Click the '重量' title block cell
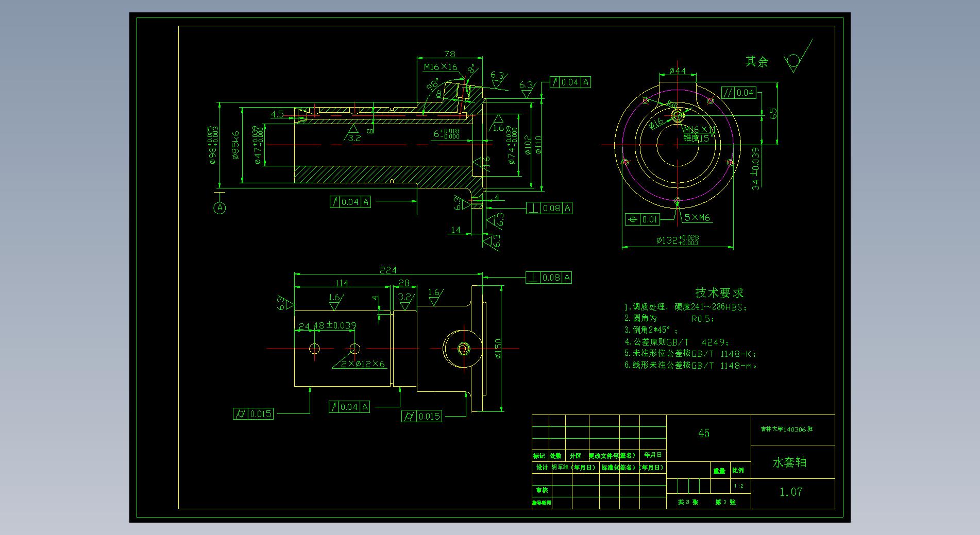 tap(719, 471)
